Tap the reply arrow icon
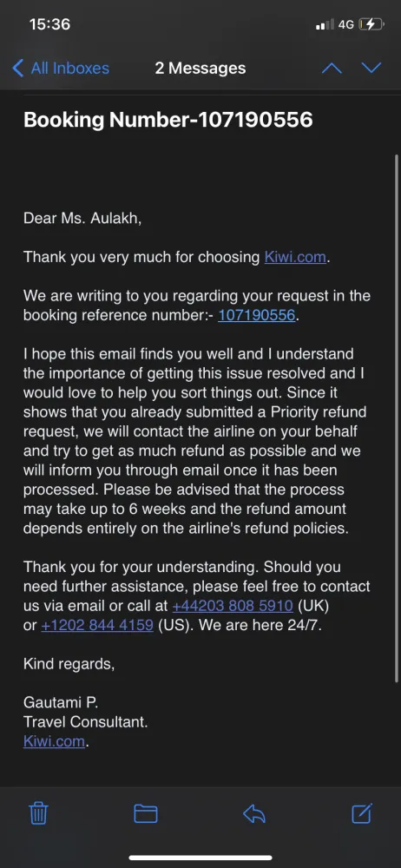 tap(254, 813)
